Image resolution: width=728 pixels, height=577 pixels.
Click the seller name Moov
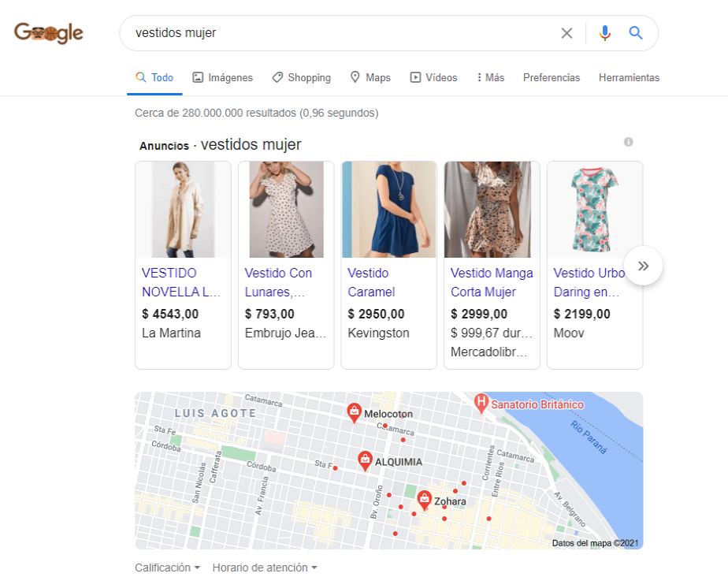coord(569,333)
